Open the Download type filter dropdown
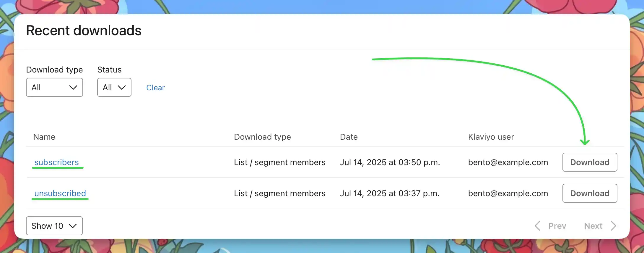 [x=54, y=87]
